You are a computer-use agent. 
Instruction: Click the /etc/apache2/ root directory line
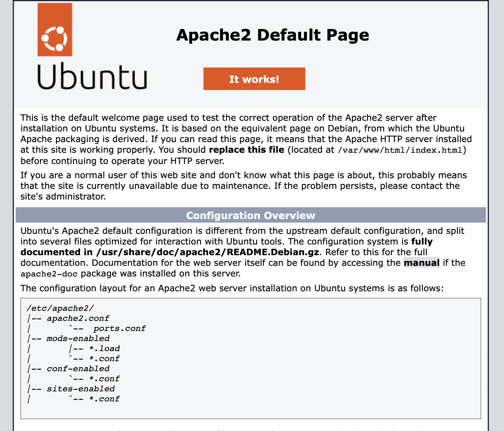(x=60, y=308)
